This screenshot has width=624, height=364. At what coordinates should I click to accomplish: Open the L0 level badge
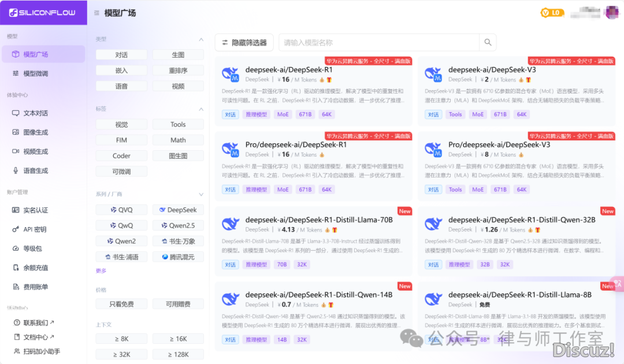[552, 13]
